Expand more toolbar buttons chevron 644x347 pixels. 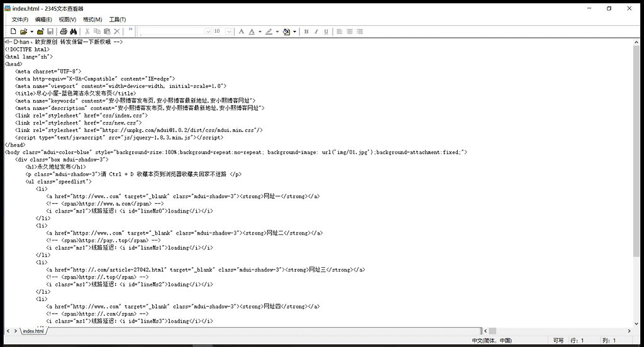(131, 29)
